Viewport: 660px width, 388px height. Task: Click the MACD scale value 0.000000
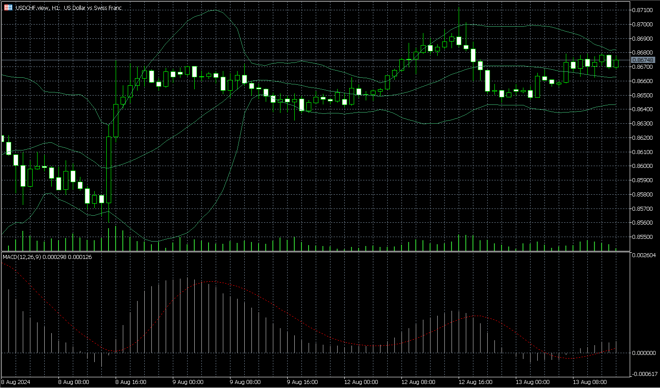tap(643, 353)
